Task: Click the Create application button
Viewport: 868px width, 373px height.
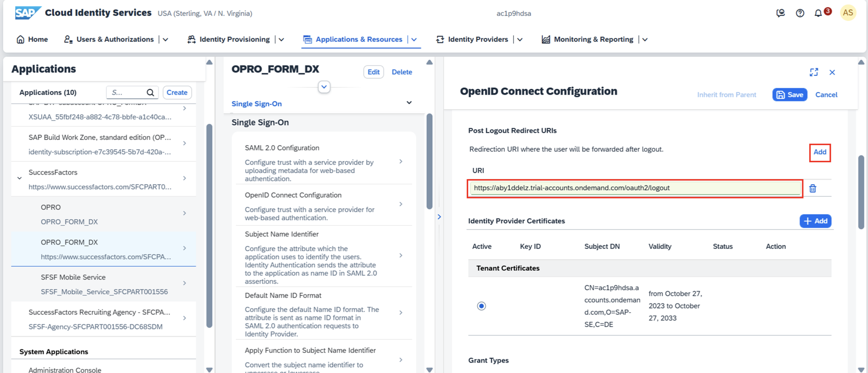Action: [x=177, y=92]
